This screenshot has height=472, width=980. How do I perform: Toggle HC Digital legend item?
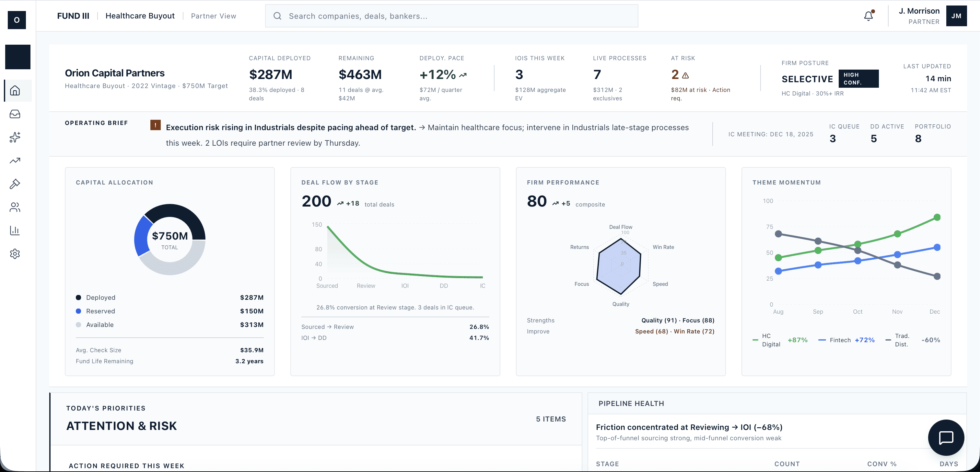tap(771, 340)
